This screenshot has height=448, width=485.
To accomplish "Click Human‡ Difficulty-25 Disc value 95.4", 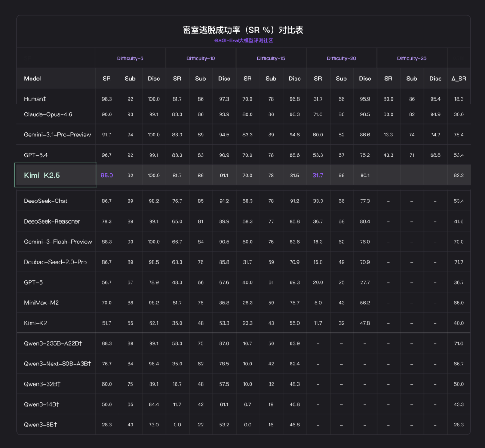I will point(435,99).
